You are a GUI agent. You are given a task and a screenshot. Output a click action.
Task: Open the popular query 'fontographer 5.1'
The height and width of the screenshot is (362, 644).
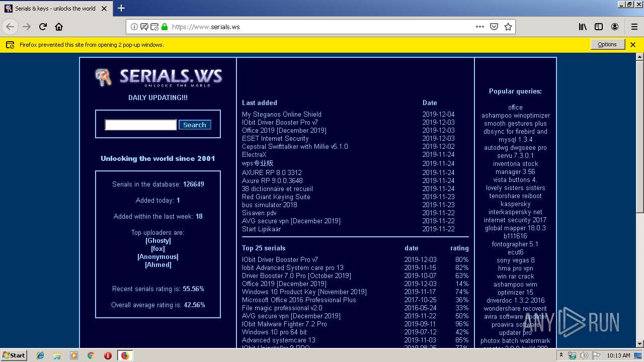click(515, 244)
